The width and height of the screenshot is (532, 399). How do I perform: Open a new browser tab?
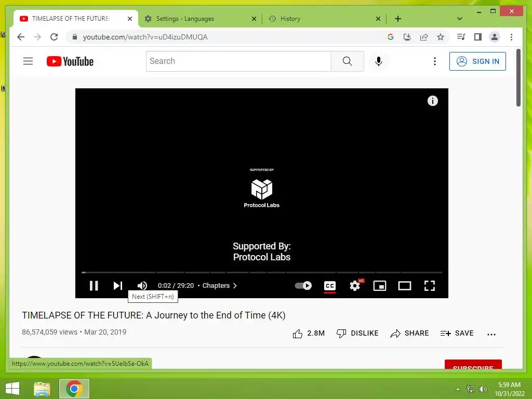[398, 19]
